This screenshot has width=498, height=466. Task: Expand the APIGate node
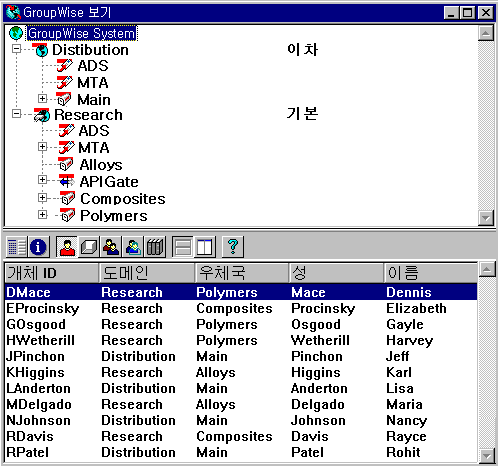point(42,180)
